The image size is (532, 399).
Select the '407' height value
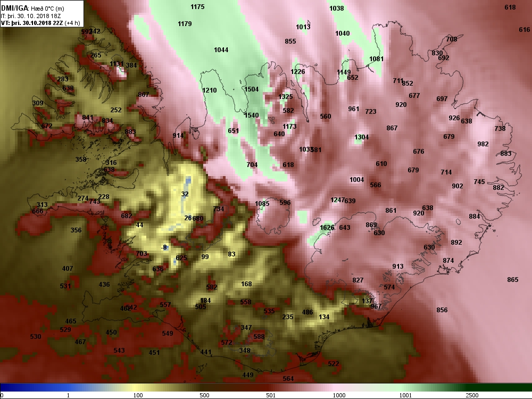(x=68, y=268)
